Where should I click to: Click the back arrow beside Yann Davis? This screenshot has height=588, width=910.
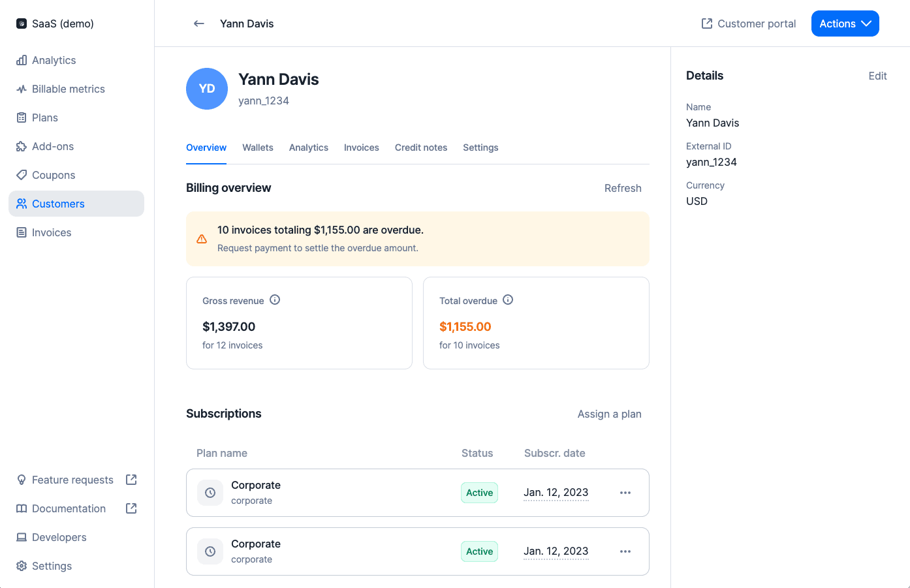[x=199, y=23]
